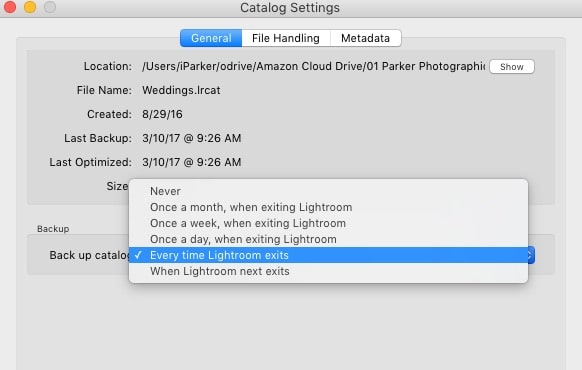
Task: Click the catalog location path text
Action: [314, 66]
